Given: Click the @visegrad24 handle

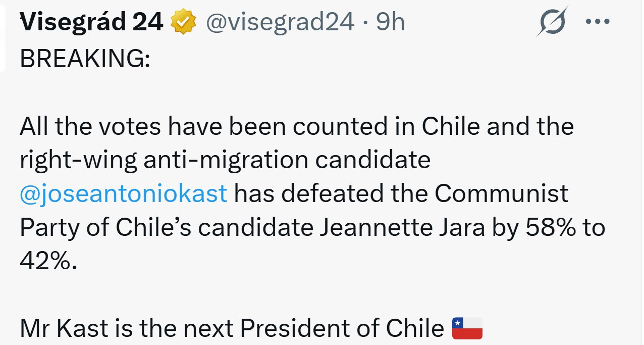Looking at the screenshot, I should click(x=280, y=22).
